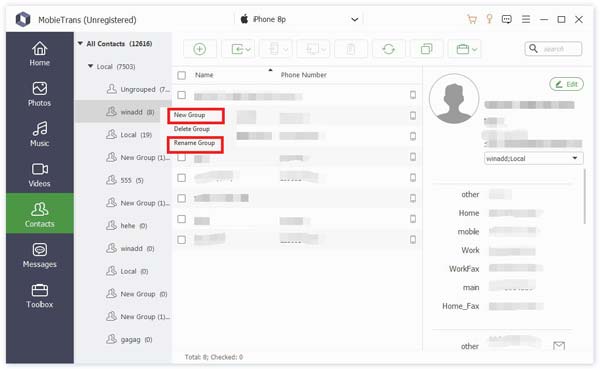The image size is (600, 370).
Task: Click the add contact plus icon
Action: pos(199,49)
